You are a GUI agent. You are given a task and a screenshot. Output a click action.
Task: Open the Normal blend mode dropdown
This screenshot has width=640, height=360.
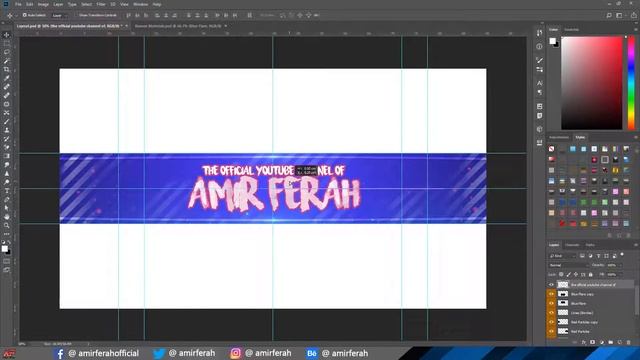(569, 265)
